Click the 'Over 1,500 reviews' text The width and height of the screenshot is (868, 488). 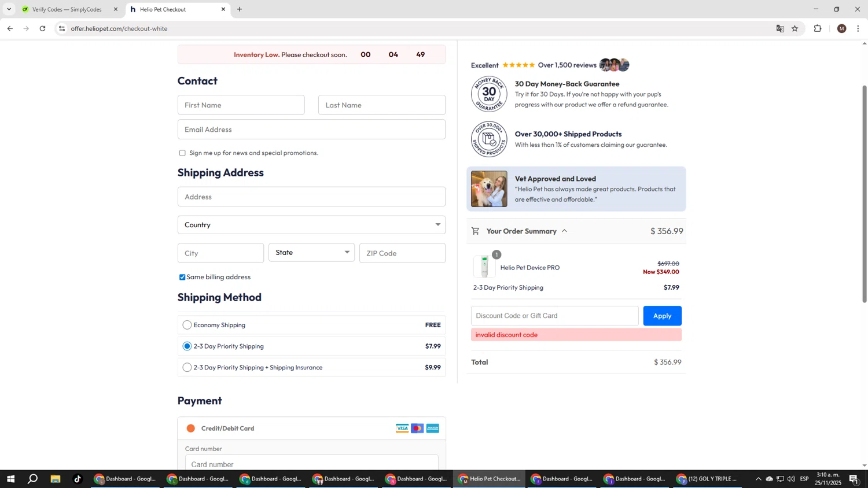[567, 65]
